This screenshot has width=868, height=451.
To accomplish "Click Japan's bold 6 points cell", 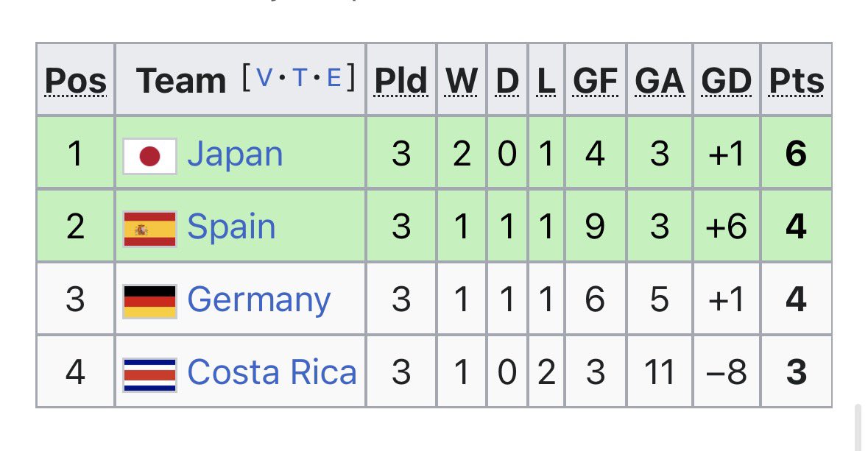I will pyautogui.click(x=796, y=153).
